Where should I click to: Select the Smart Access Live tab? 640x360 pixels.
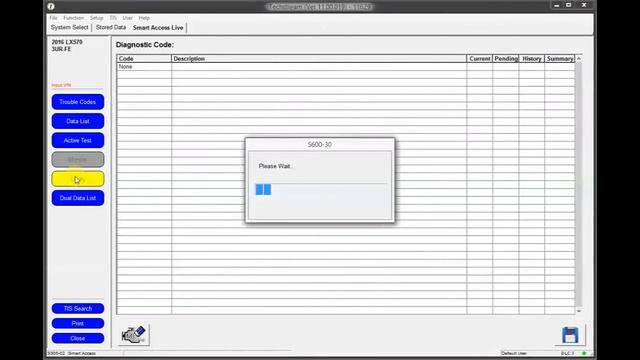point(158,28)
